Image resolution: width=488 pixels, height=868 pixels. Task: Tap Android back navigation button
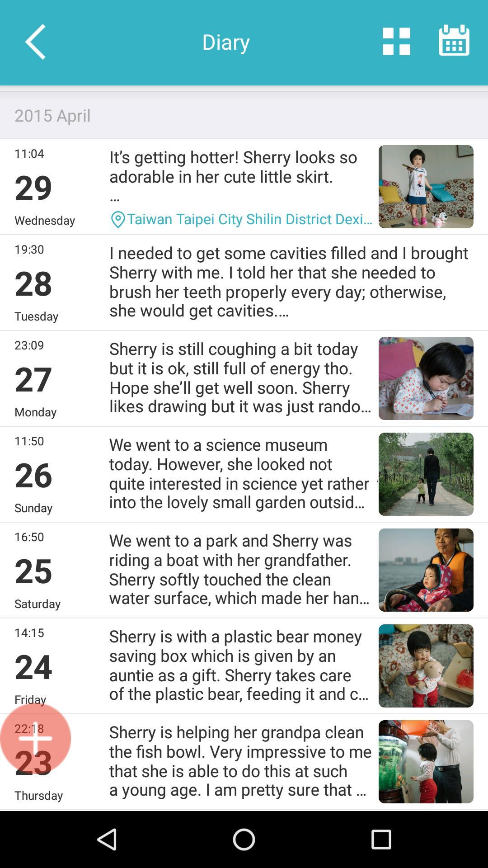point(108,840)
